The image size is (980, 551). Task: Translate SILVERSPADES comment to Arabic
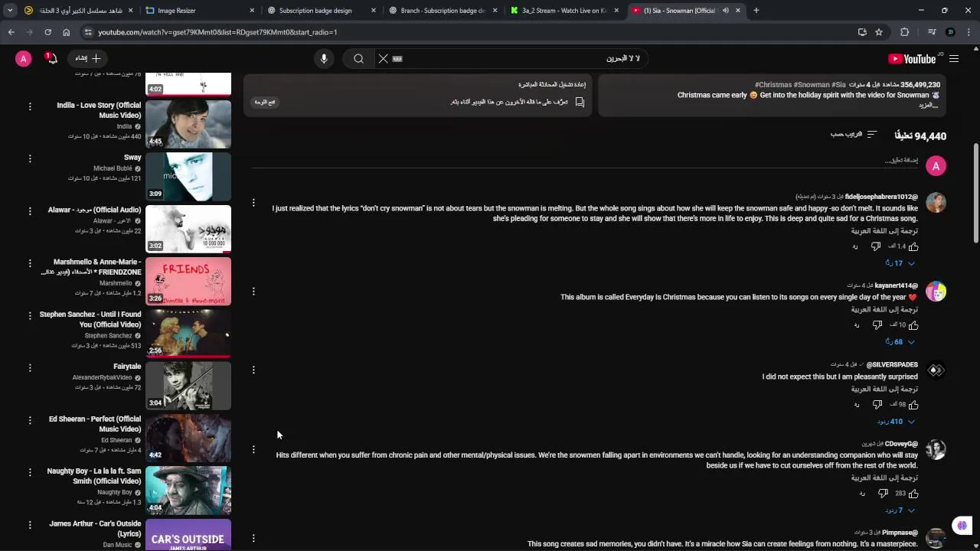pos(884,390)
